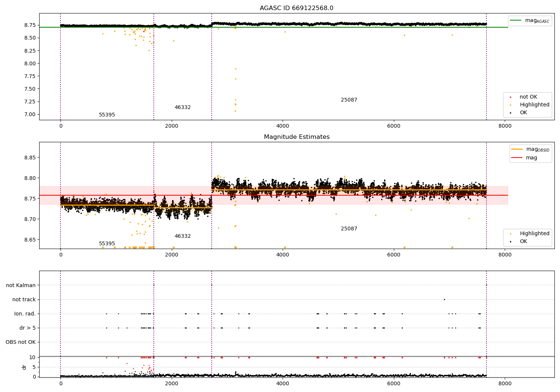Click the 6000 x-tick under Magnitude Estimates plot
The height and width of the screenshot is (392, 560).
394,255
